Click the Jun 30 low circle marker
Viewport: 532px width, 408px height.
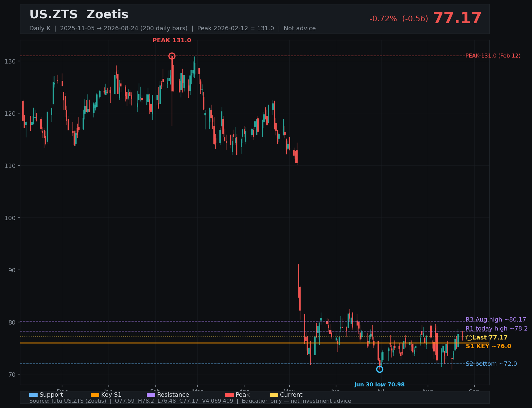[380, 369]
